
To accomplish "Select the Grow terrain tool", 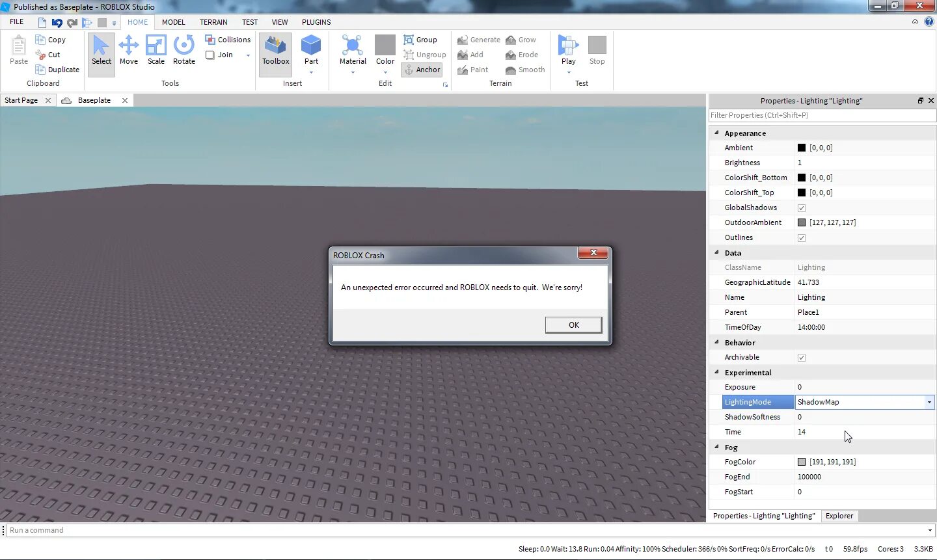I will tap(521, 40).
